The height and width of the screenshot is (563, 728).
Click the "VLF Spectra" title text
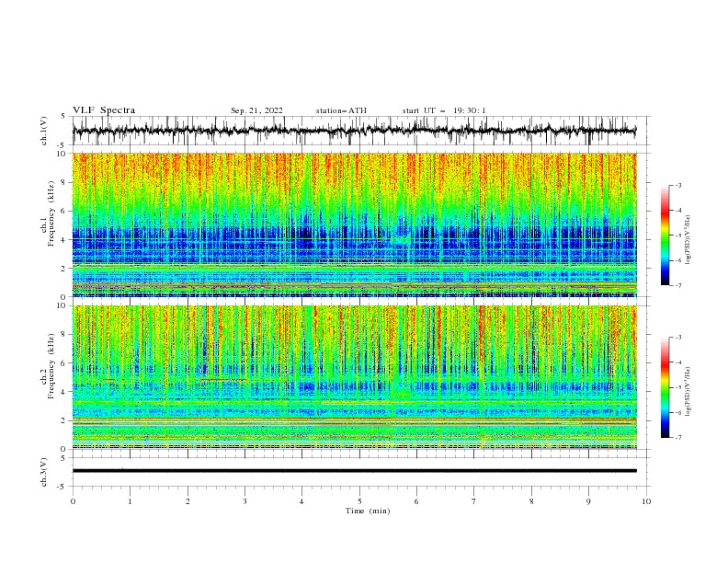click(104, 110)
